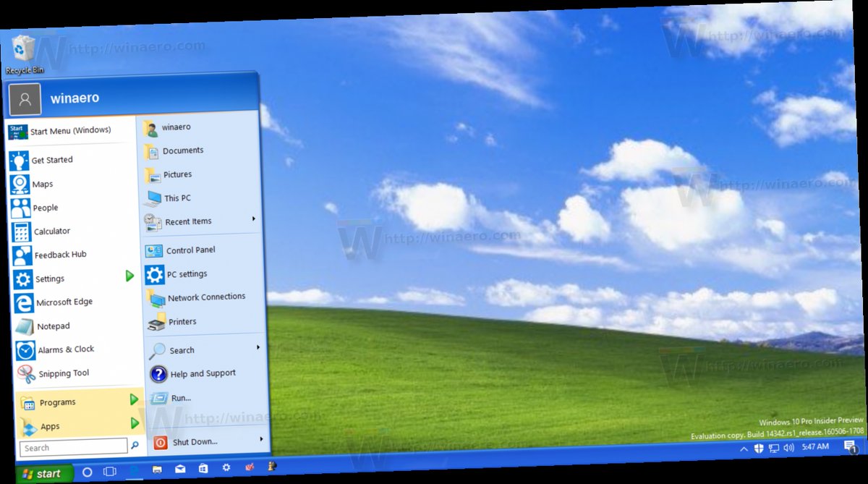Launch Alarms & Clock
The height and width of the screenshot is (484, 868).
tap(64, 349)
